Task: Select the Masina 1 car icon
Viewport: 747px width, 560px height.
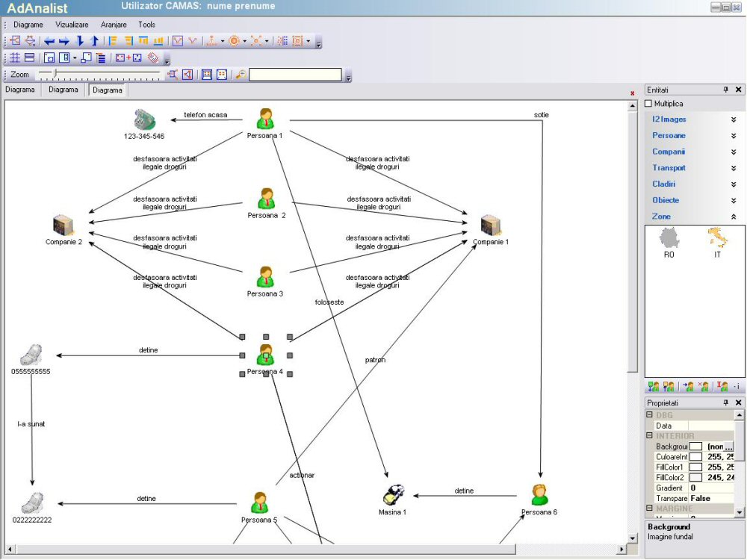Action: (x=393, y=495)
